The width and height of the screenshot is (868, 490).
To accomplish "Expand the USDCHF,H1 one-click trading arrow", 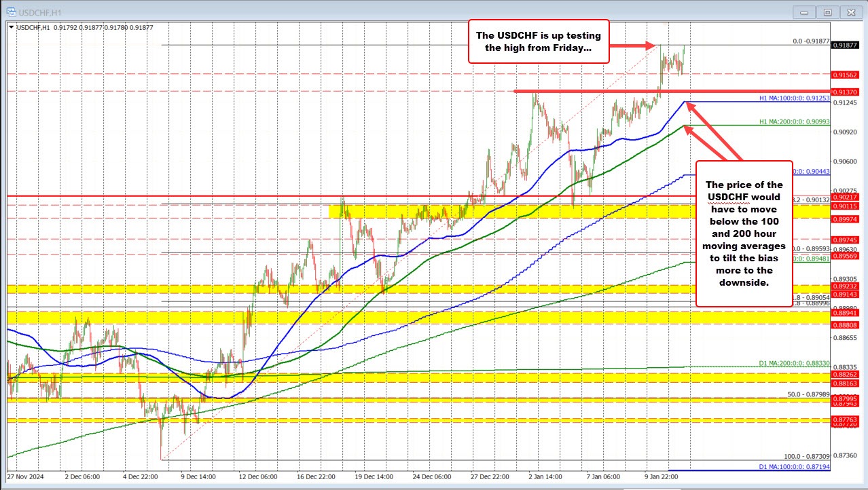I will coord(10,27).
